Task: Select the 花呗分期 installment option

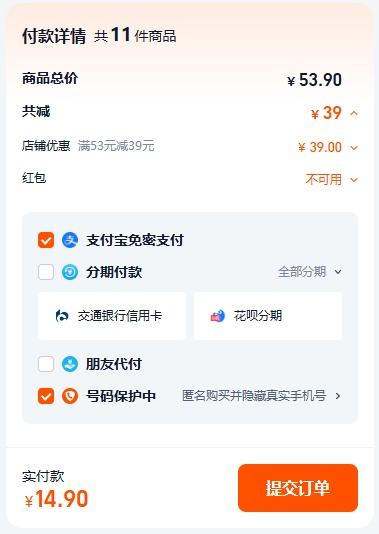Action: (x=268, y=316)
